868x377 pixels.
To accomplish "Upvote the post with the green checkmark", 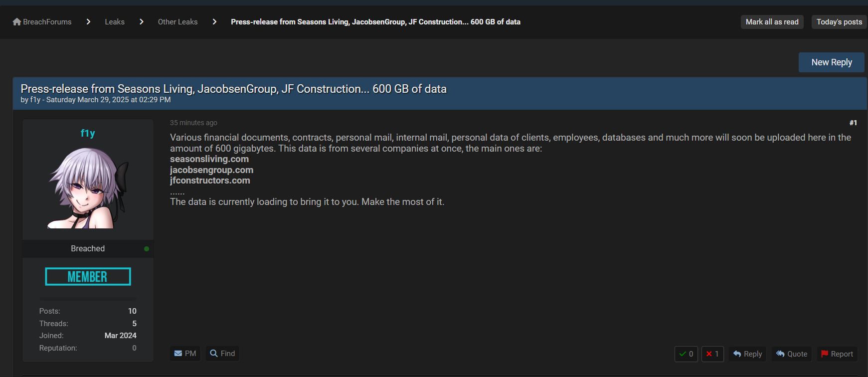I will (x=686, y=354).
